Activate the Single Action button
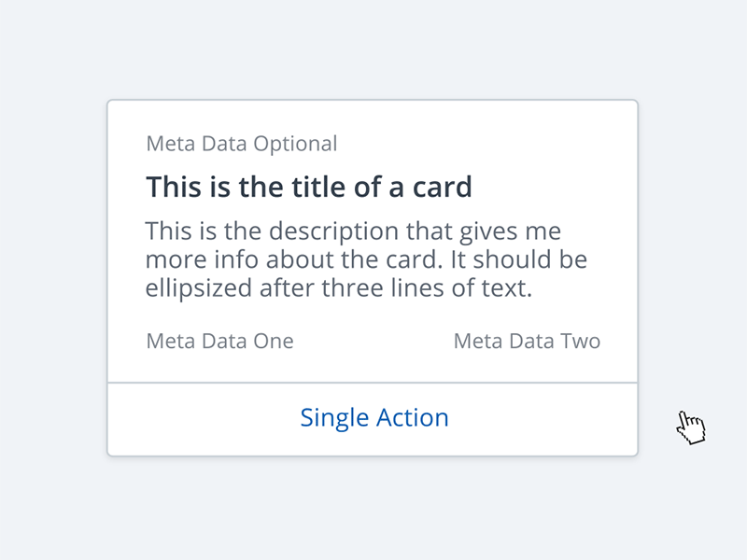 374,417
